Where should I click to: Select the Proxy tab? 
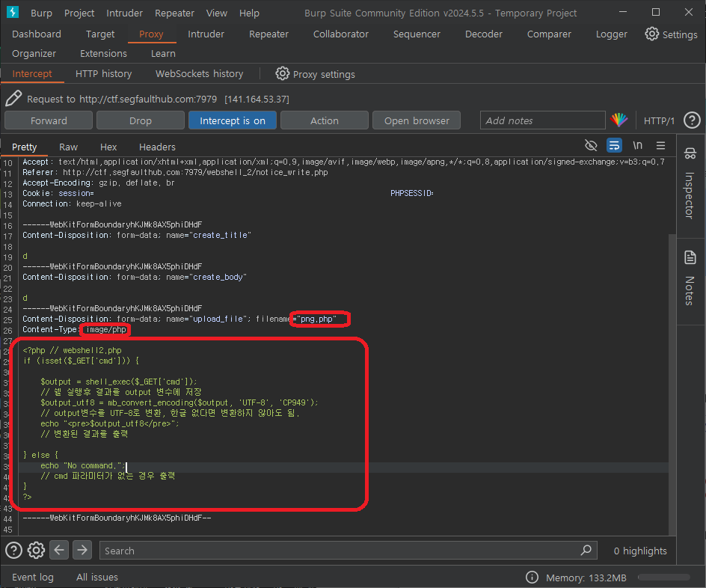click(x=151, y=34)
